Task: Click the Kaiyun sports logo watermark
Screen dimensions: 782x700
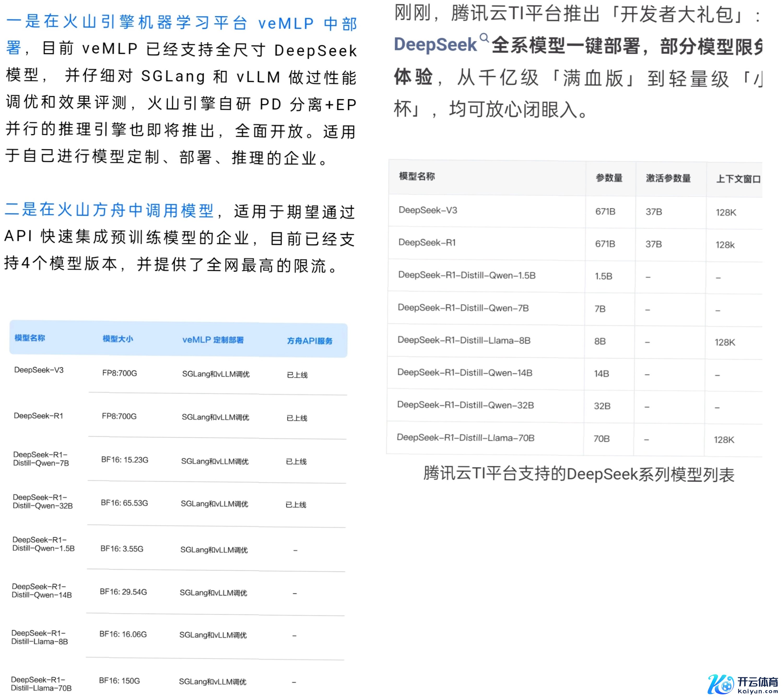Action: (743, 684)
